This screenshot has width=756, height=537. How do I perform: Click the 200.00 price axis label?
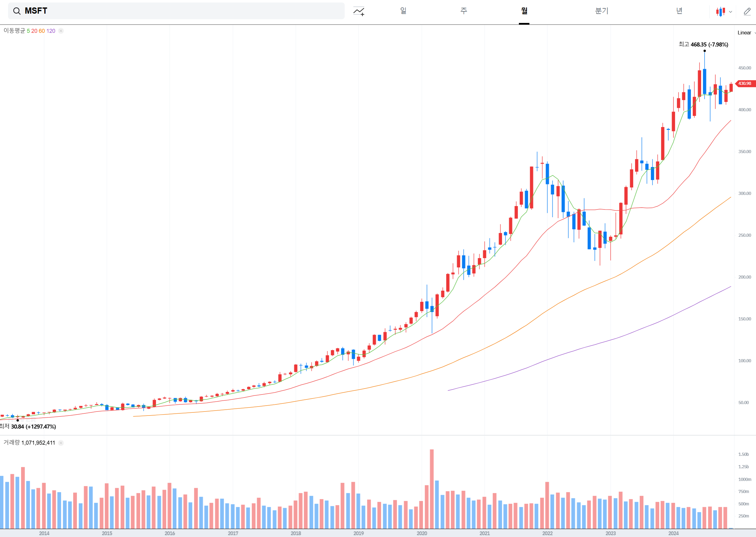click(745, 277)
